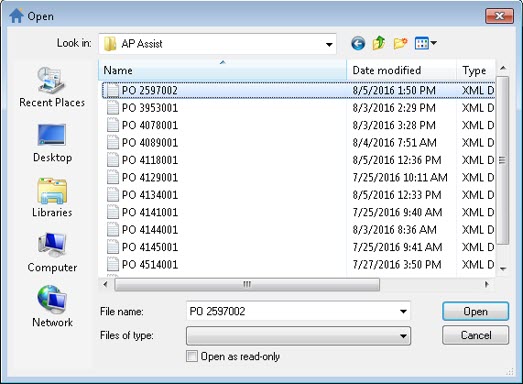Click the scroll right arrow

coord(487,284)
